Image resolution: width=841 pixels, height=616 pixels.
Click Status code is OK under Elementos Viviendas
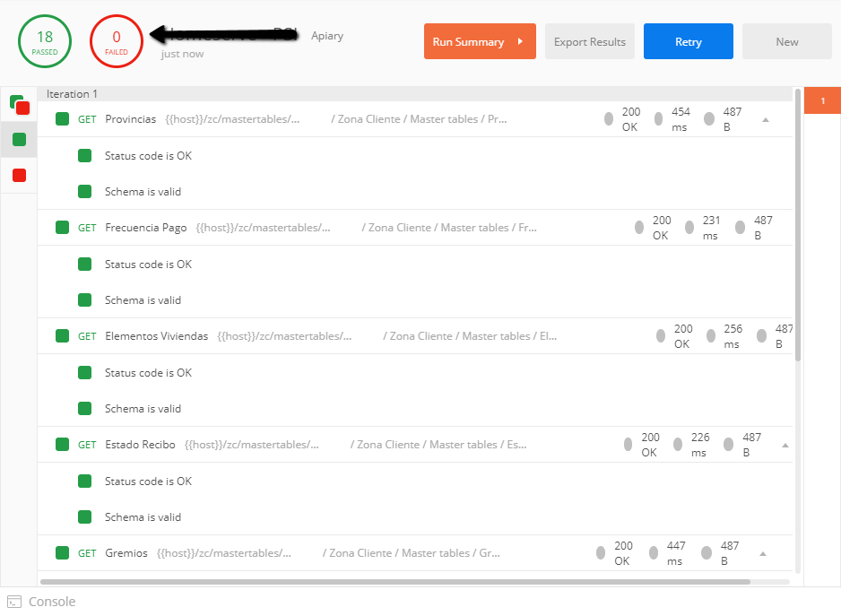148,372
